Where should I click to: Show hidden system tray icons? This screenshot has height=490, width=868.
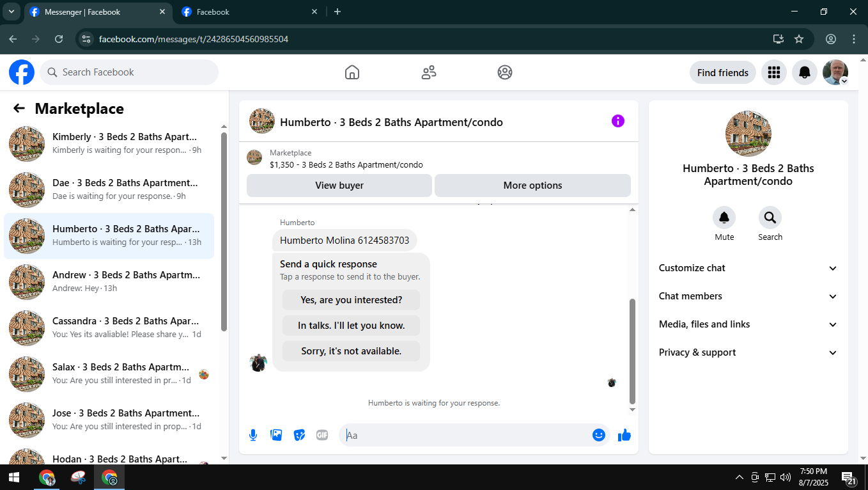point(740,477)
